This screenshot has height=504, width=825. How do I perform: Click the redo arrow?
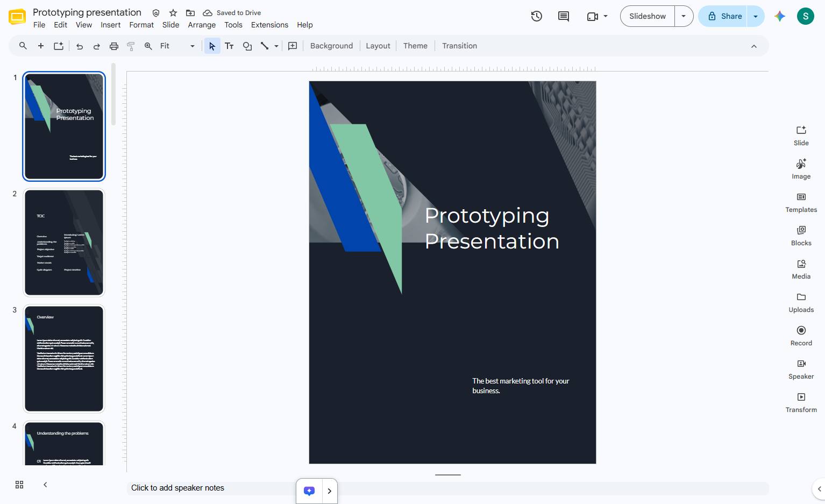click(97, 46)
